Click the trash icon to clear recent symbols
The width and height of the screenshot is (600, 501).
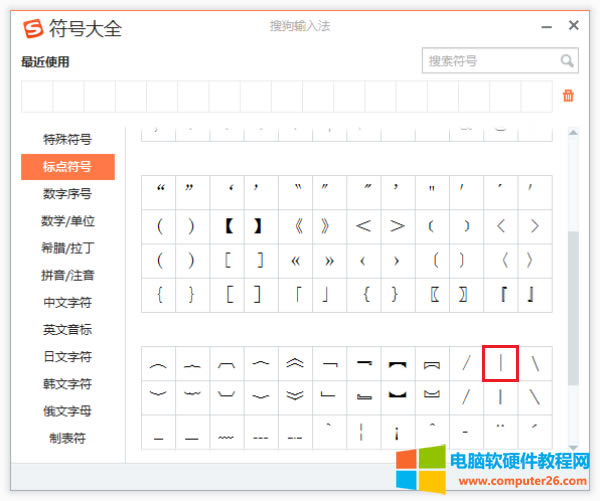(x=568, y=96)
